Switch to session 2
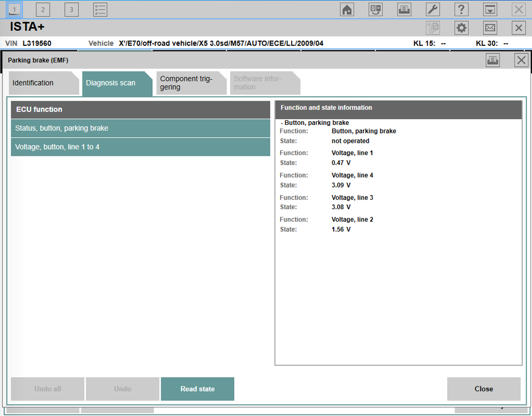 (43, 9)
